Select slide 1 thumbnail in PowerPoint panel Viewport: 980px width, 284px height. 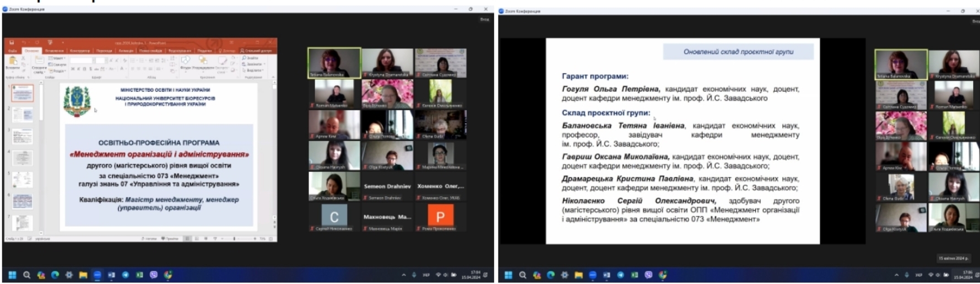pyautogui.click(x=23, y=93)
